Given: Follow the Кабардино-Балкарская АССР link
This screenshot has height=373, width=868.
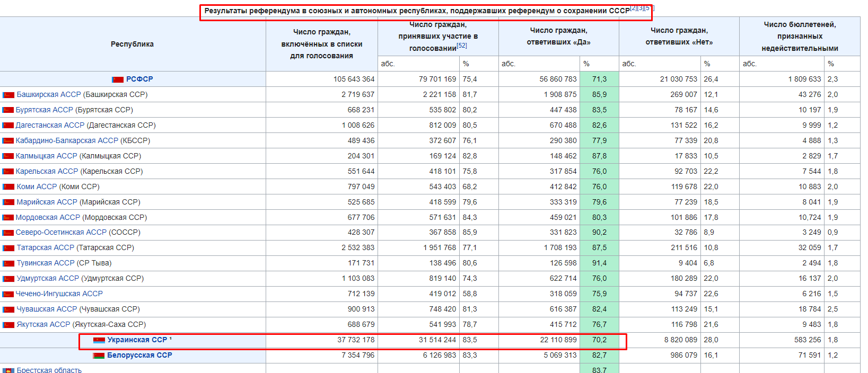Looking at the screenshot, I should pos(67,140).
